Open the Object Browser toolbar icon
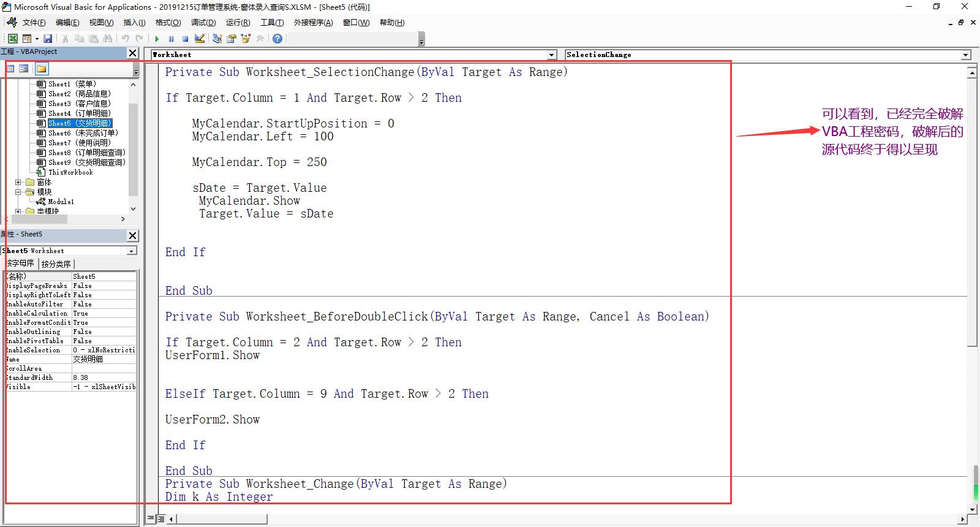 [x=246, y=39]
